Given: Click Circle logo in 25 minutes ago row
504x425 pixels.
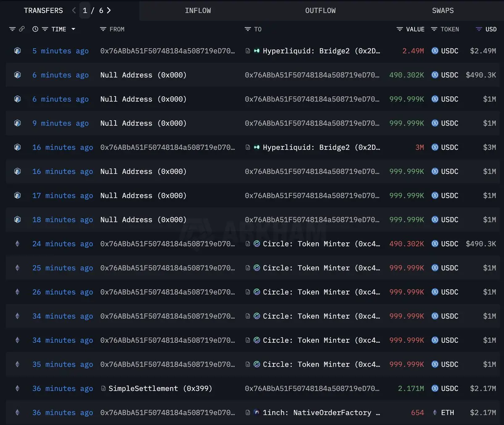Looking at the screenshot, I should (x=257, y=268).
